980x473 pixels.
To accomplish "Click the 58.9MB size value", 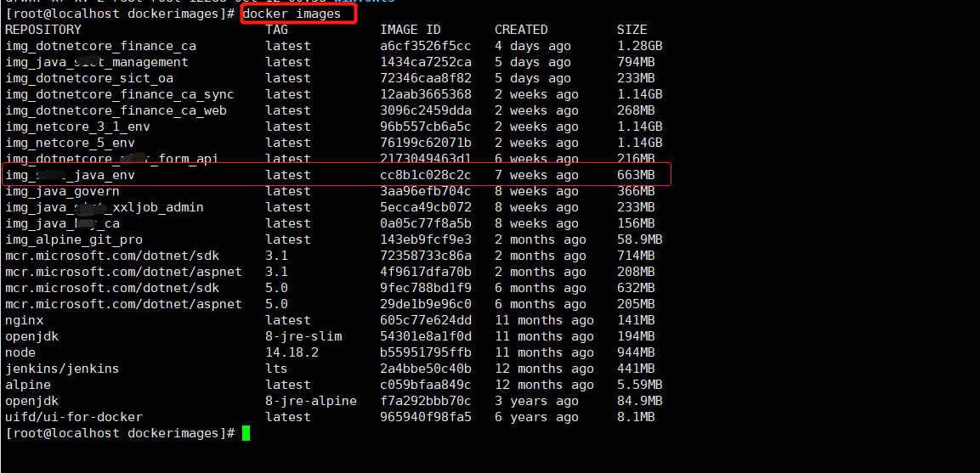I will pyautogui.click(x=639, y=240).
